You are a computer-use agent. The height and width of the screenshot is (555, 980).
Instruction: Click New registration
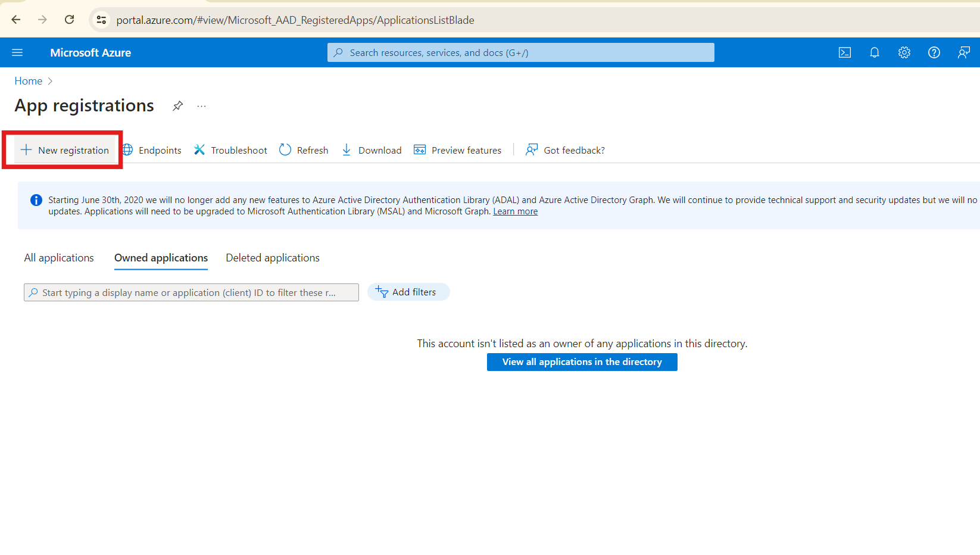pos(65,150)
